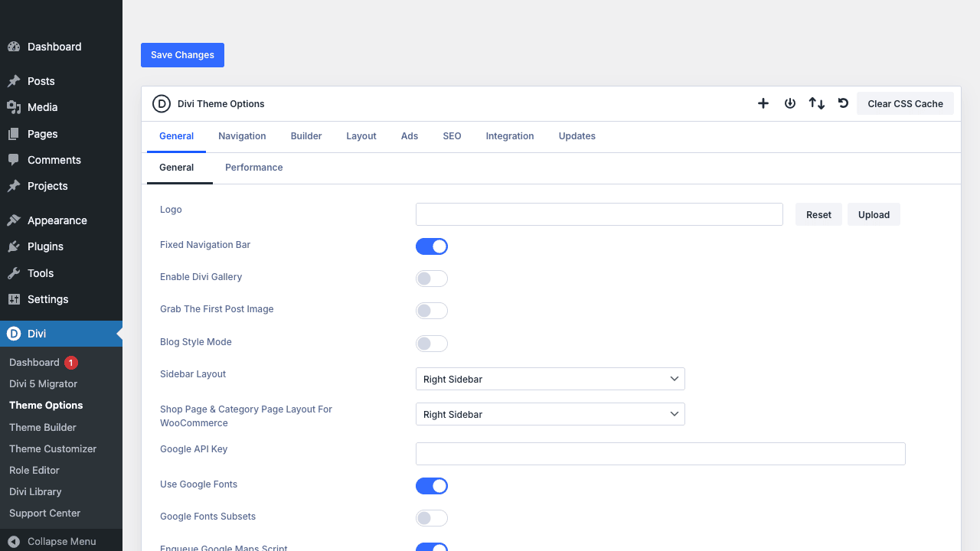Click the Dashboard gauge icon in sidebar
The width and height of the screenshot is (980, 551).
click(x=14, y=47)
